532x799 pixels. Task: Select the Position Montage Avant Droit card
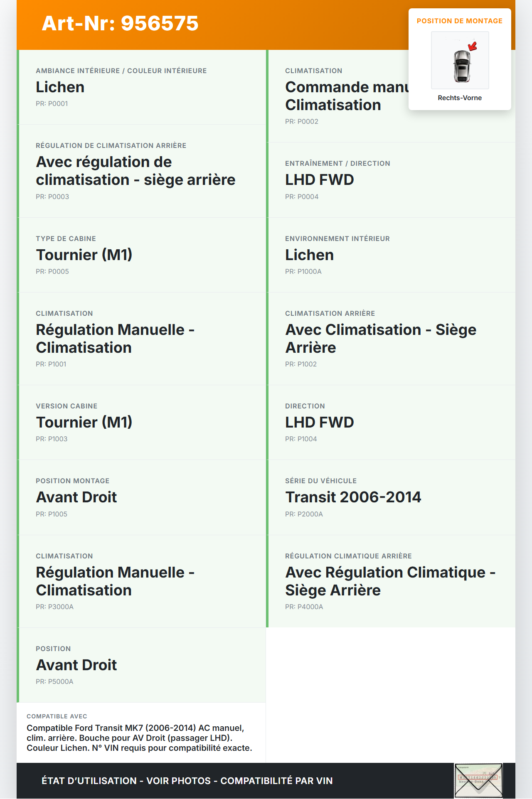[x=141, y=497]
